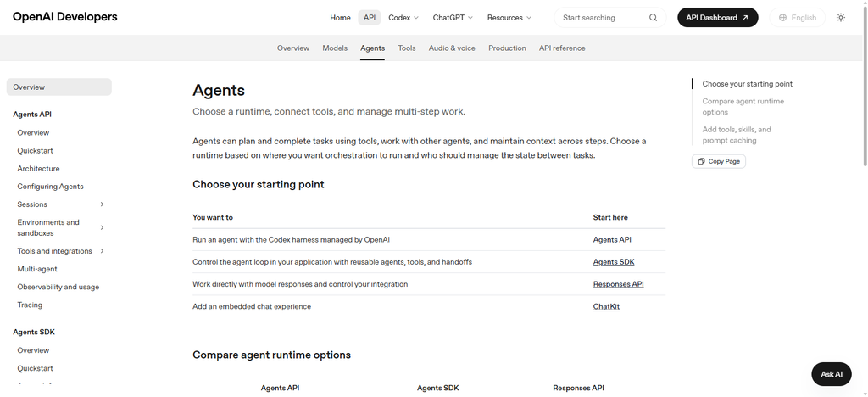Follow the ChatKit link

(606, 306)
